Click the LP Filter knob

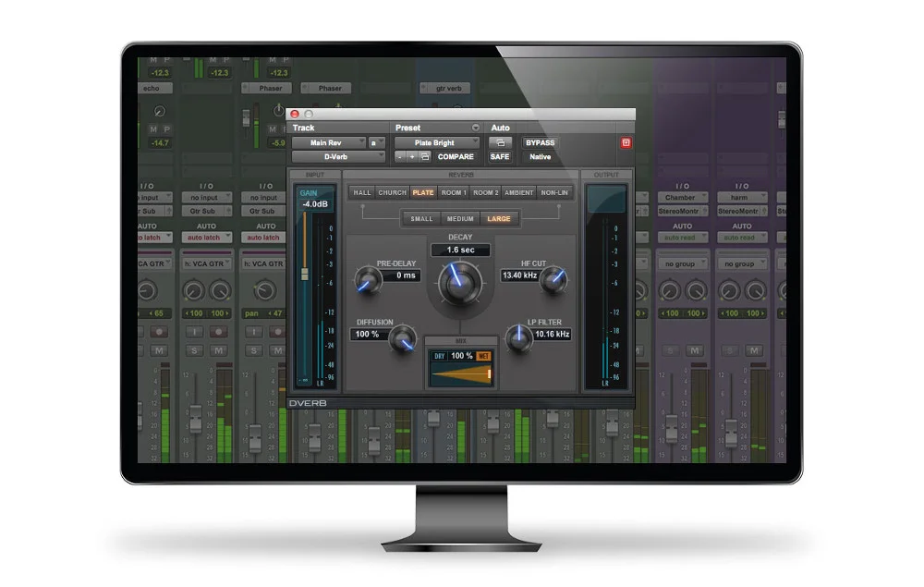tap(518, 339)
